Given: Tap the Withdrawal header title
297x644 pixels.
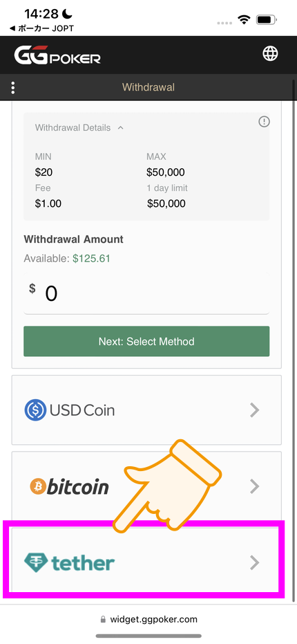Looking at the screenshot, I should point(148,87).
